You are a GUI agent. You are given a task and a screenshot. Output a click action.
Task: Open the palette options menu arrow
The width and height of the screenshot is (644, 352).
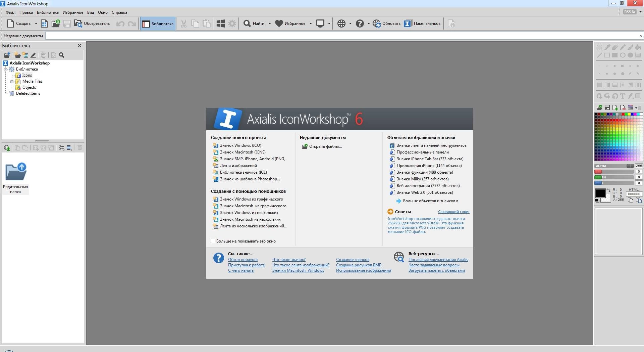click(638, 107)
